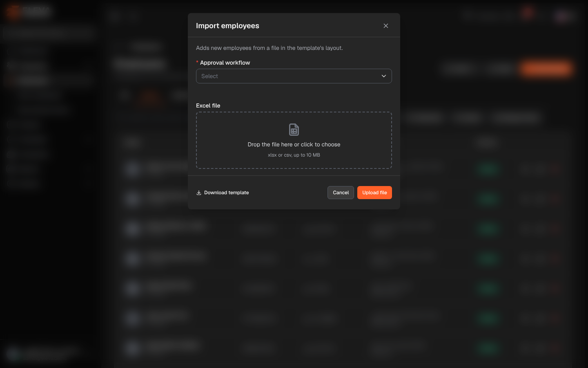Viewport: 588px width, 368px height.
Task: Open the Approval workflow Select dropdown
Action: 294,76
